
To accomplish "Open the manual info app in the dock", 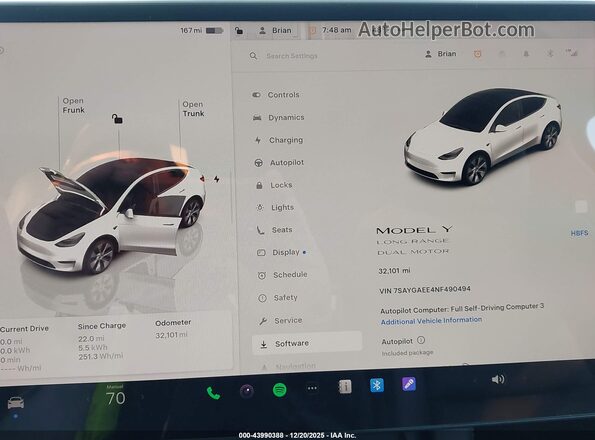I will coord(345,387).
